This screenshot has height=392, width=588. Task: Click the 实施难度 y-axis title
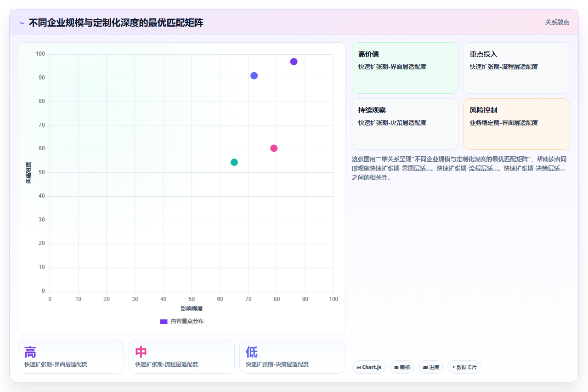28,173
